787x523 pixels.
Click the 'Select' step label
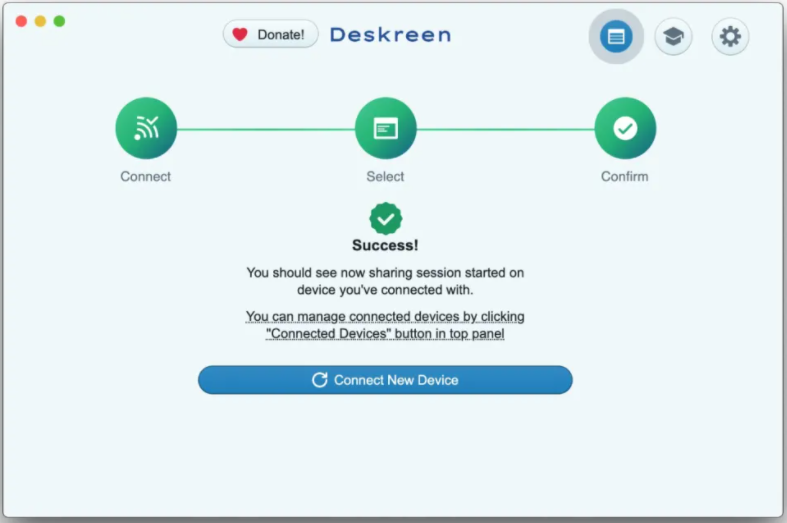coord(385,176)
